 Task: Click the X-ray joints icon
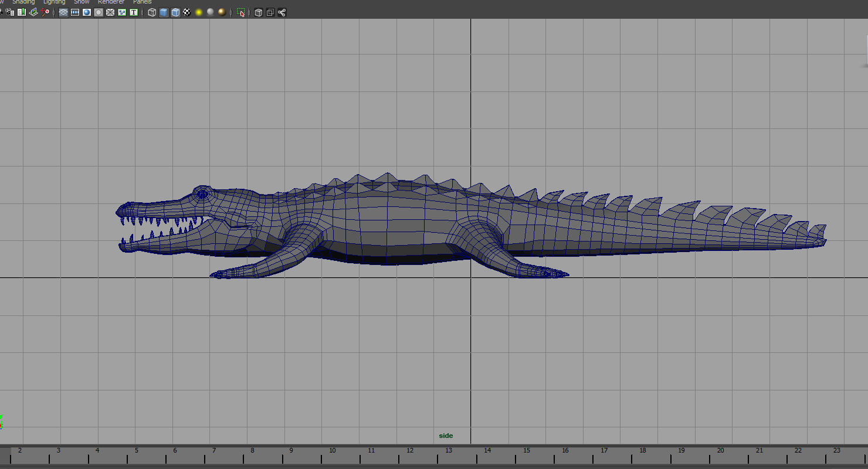[x=282, y=12]
